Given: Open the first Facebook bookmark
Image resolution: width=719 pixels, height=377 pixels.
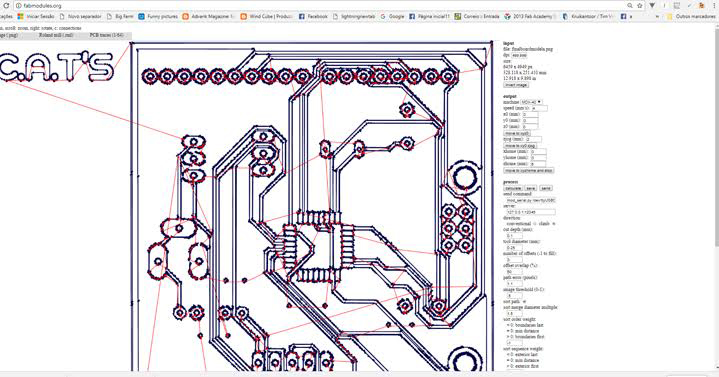Looking at the screenshot, I should 313,16.
